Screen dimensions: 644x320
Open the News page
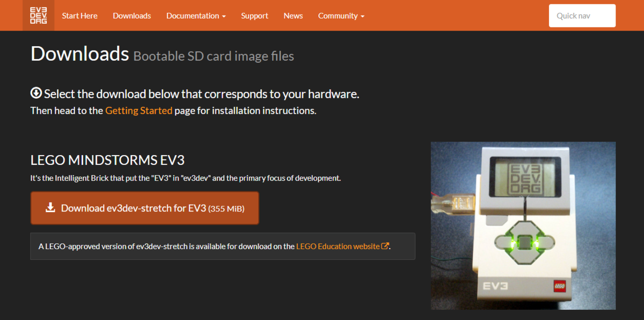[x=293, y=16]
